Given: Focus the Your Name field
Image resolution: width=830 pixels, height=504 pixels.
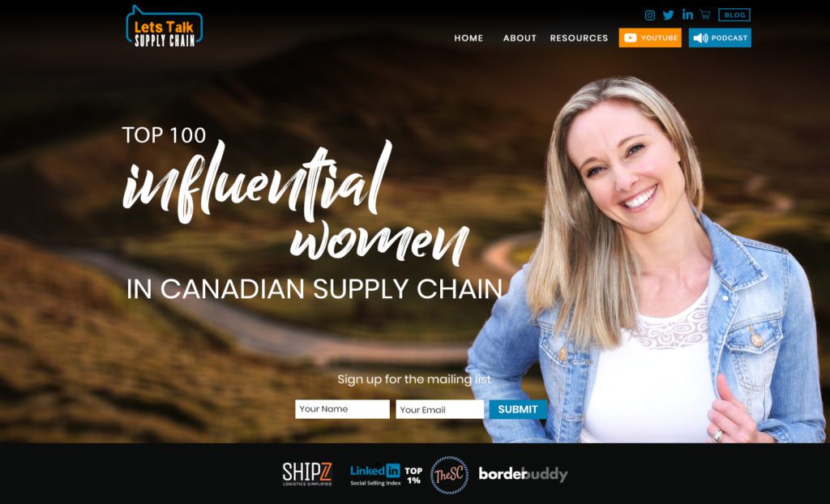Looking at the screenshot, I should (x=343, y=409).
